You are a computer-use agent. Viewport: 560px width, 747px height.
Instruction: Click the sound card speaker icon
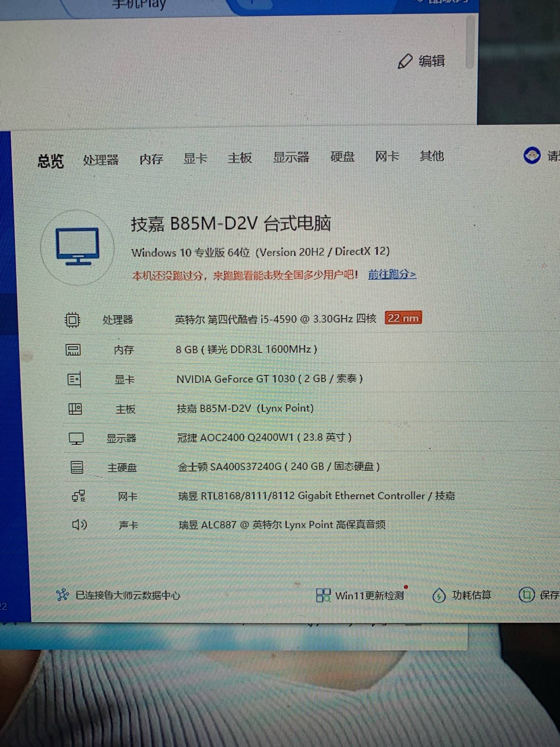point(79,525)
